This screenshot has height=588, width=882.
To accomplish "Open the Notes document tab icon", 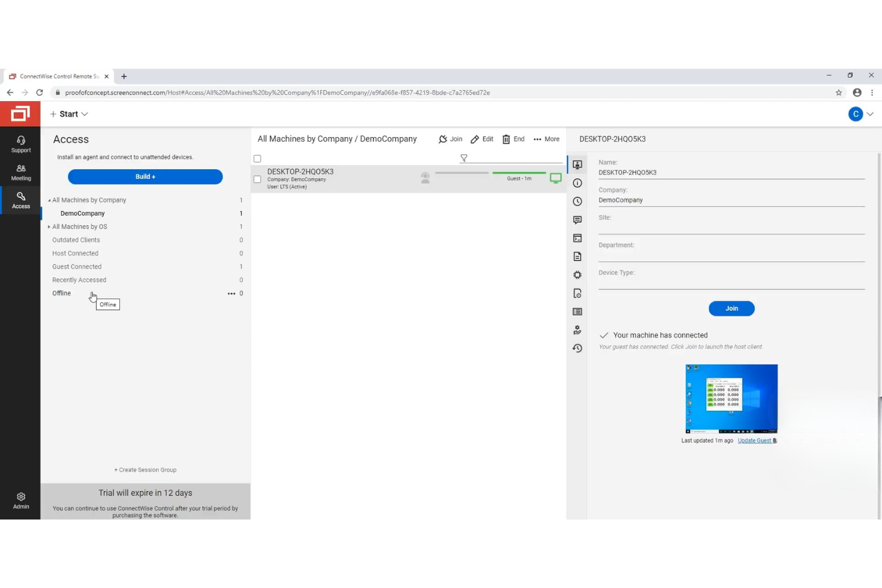I will pyautogui.click(x=577, y=257).
